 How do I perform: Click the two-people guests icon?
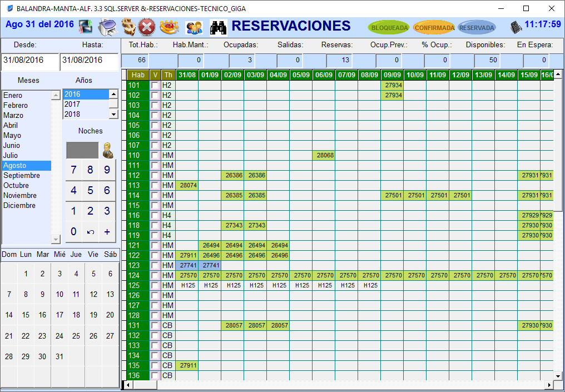(194, 27)
